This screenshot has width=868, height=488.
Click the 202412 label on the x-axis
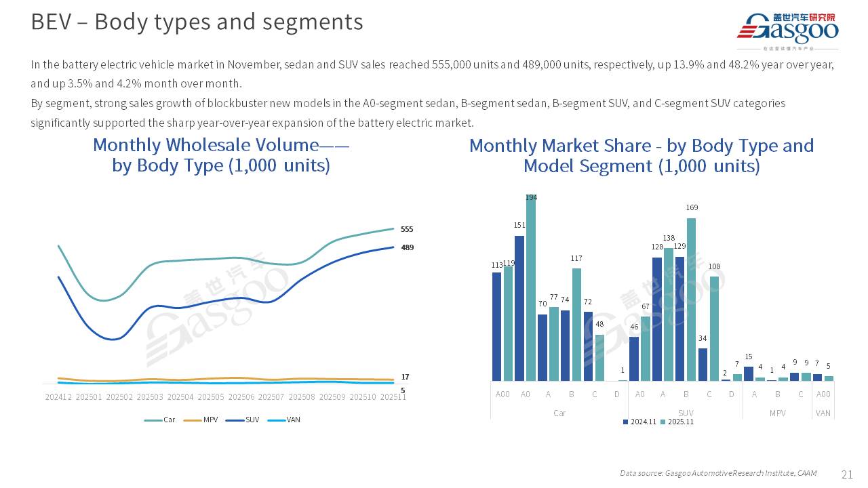coord(58,396)
